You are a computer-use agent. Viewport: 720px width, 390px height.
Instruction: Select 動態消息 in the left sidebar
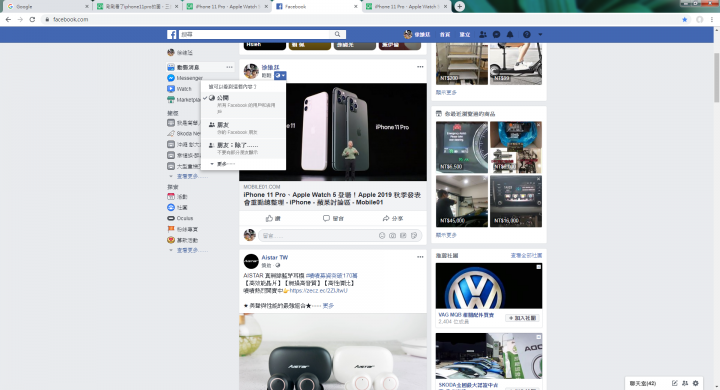click(x=188, y=67)
